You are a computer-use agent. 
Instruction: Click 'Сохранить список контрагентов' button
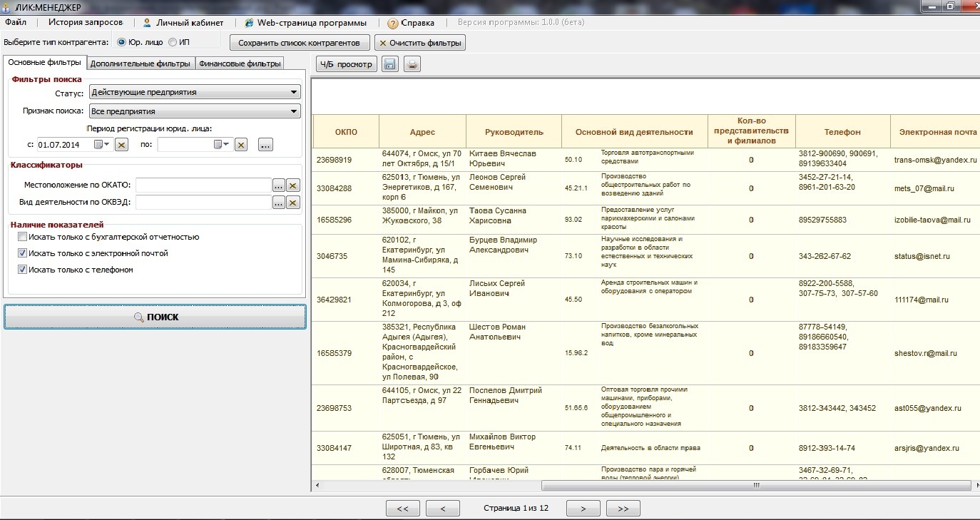299,43
